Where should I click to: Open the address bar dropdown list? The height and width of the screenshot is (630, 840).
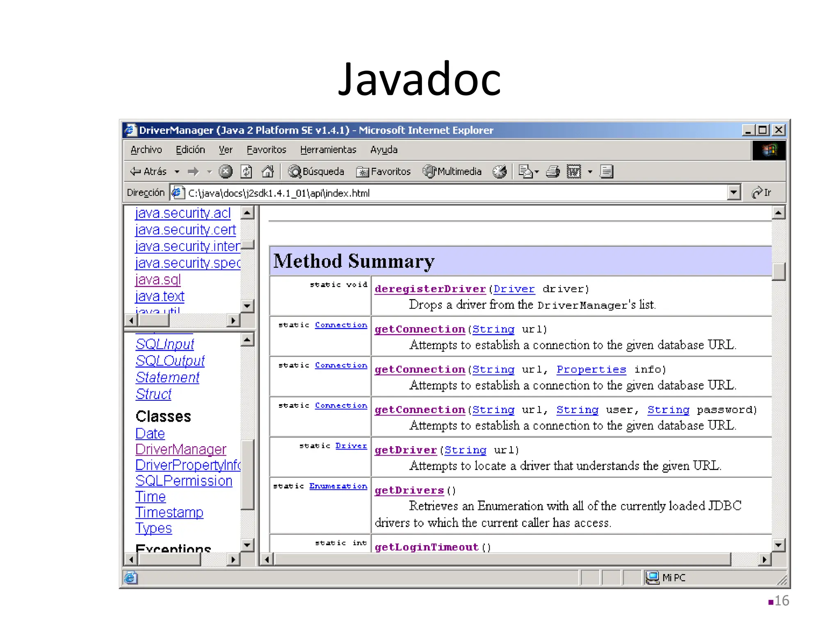click(734, 192)
